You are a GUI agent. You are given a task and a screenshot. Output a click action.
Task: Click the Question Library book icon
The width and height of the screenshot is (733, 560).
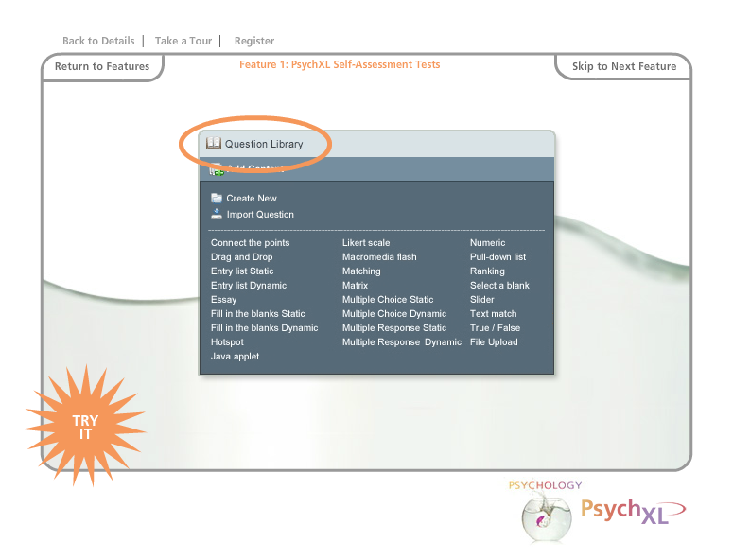[214, 143]
